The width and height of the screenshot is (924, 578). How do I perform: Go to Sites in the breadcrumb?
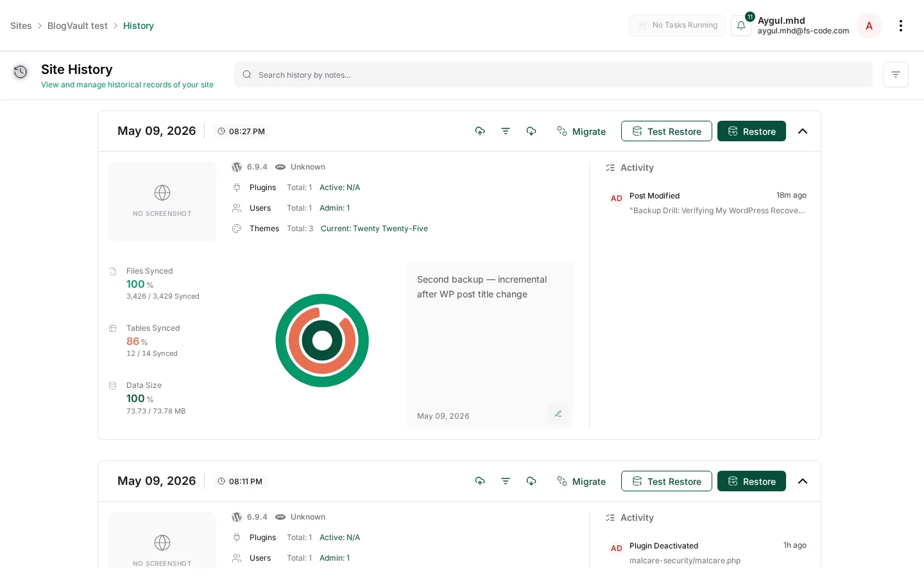[21, 26]
